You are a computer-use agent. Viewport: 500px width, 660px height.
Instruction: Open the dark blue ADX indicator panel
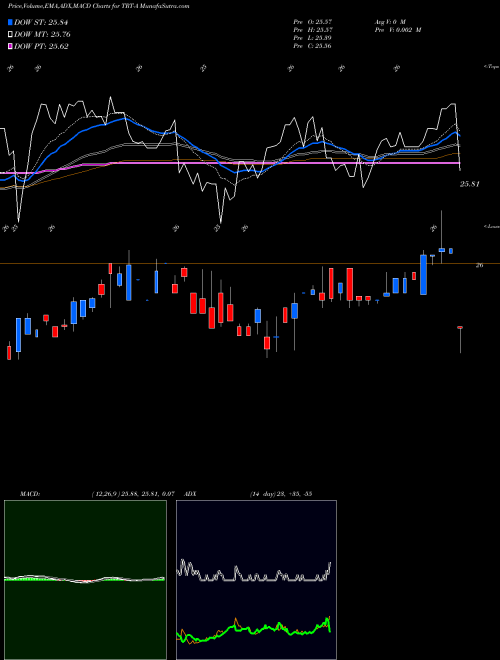[x=256, y=580]
